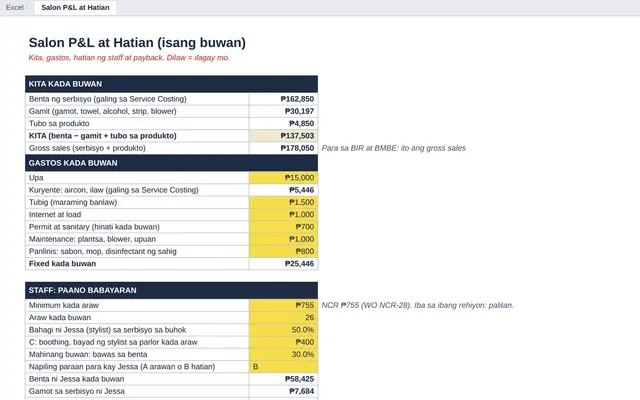This screenshot has height=400, width=640.
Task: Click the Araw kada buwan label
Action: (x=137, y=318)
